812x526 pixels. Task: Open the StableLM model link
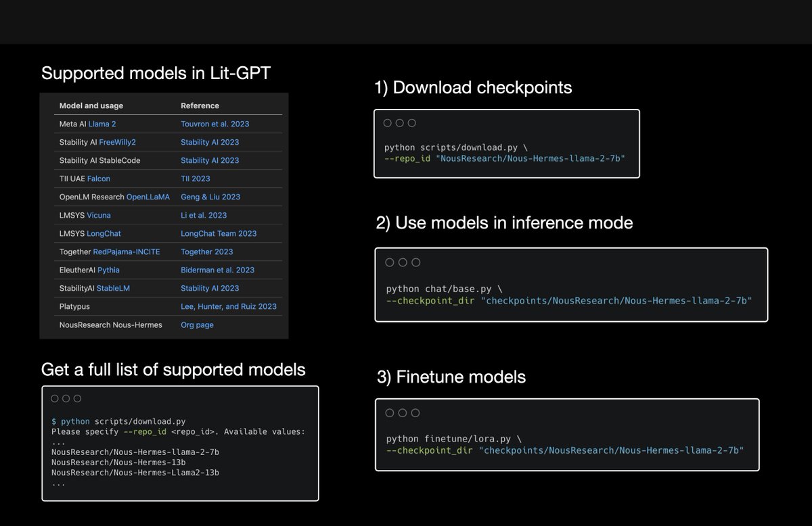(x=113, y=288)
